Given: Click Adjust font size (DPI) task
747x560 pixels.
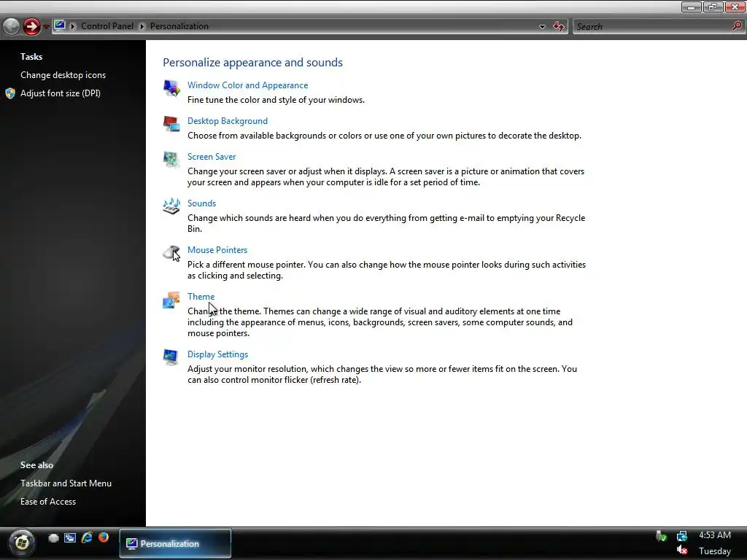Looking at the screenshot, I should (61, 93).
